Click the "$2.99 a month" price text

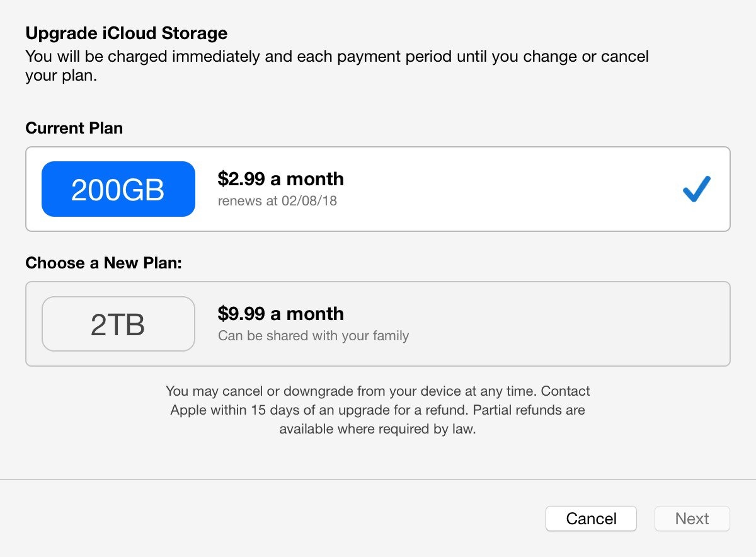coord(281,179)
